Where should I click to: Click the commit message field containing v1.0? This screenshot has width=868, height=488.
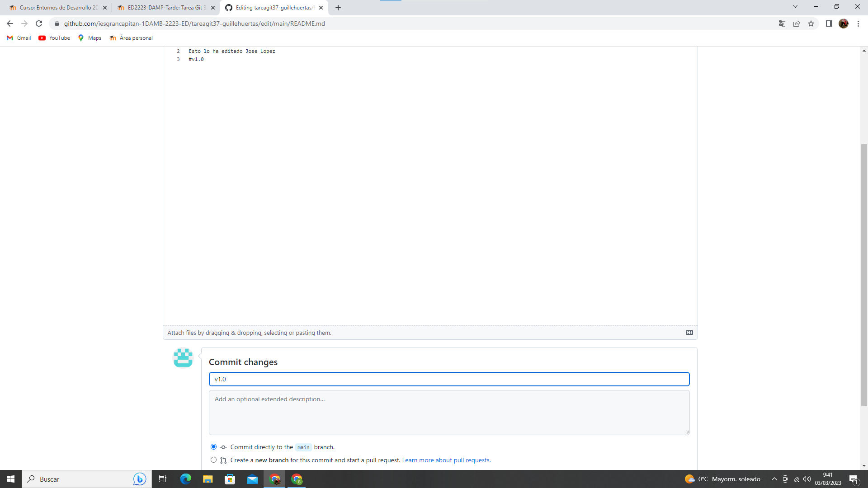(x=449, y=379)
